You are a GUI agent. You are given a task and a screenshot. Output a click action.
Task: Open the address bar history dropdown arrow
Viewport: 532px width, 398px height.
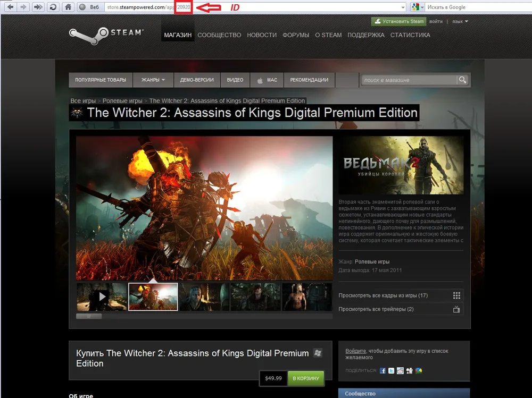click(x=403, y=7)
